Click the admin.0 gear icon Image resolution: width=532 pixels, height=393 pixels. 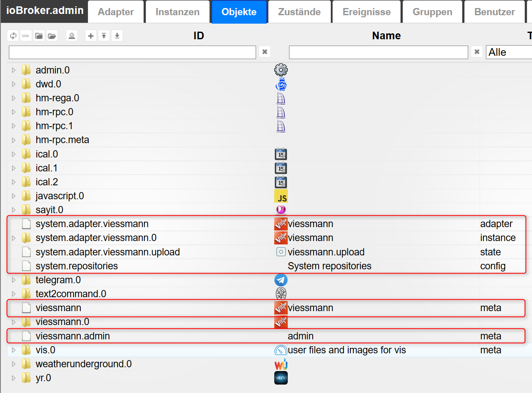click(x=281, y=70)
